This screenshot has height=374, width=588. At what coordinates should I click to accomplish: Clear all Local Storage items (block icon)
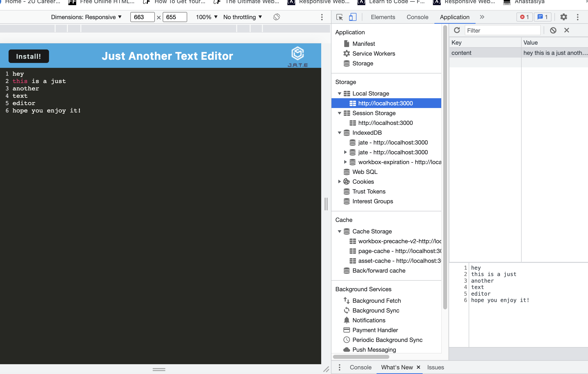[x=553, y=30]
